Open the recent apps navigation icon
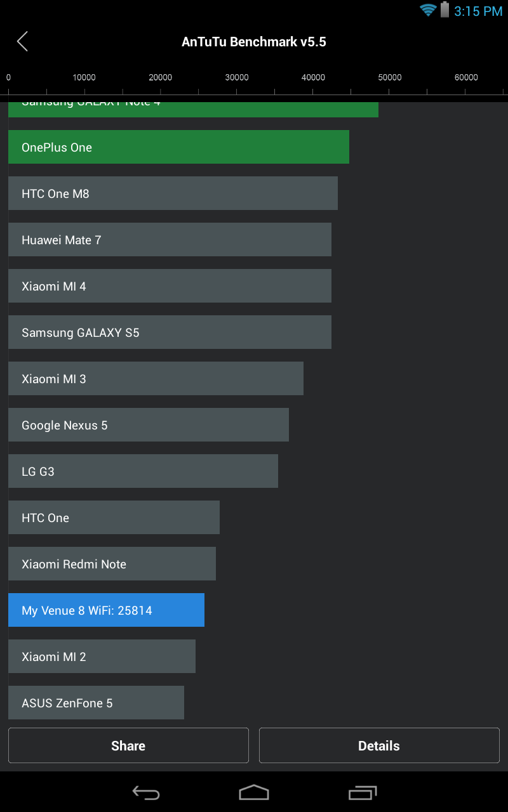The image size is (508, 812). pyautogui.click(x=363, y=792)
